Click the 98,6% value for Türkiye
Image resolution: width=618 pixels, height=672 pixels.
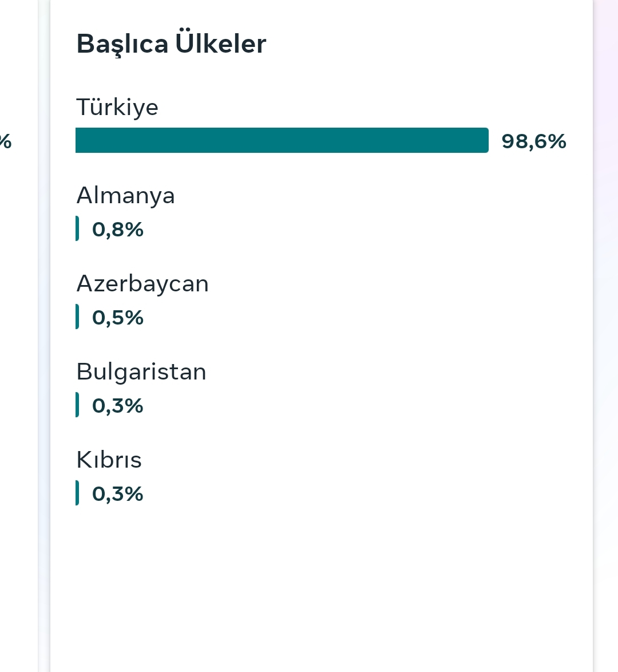coord(533,141)
